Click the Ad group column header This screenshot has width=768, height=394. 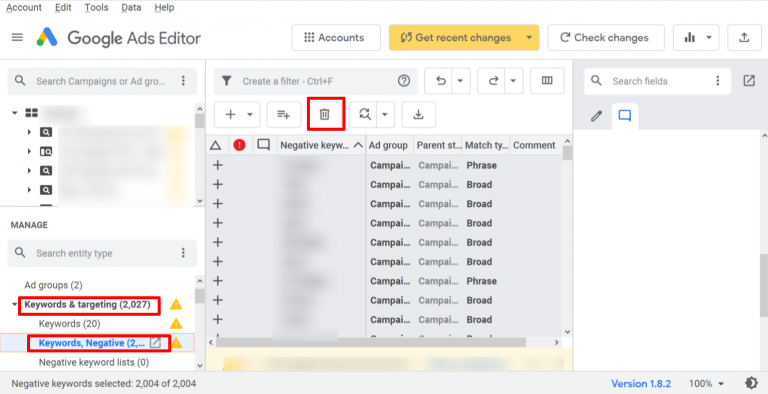point(389,145)
